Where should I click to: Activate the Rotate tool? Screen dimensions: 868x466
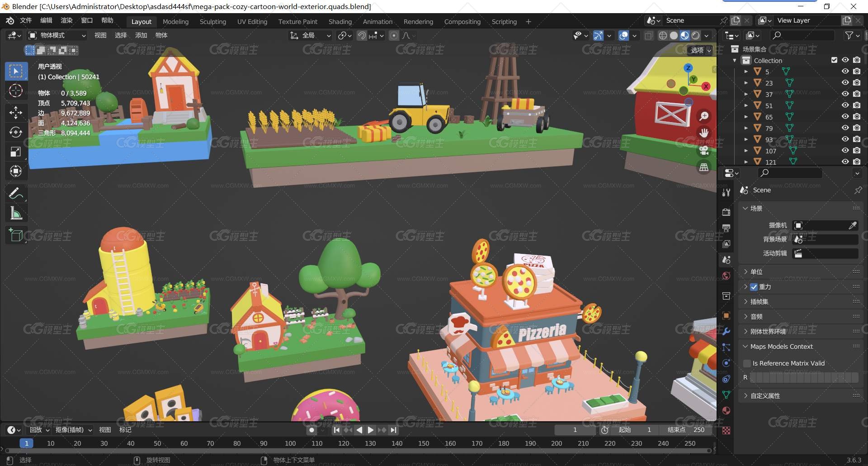[x=16, y=132]
